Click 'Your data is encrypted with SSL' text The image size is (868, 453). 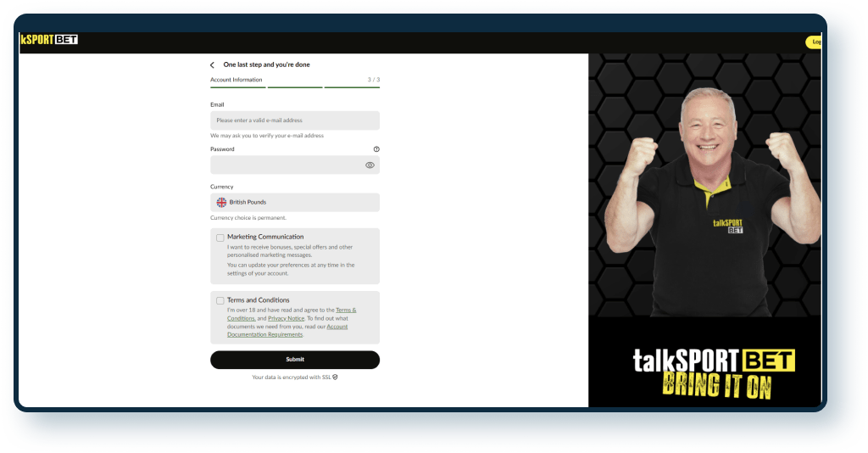coord(292,377)
